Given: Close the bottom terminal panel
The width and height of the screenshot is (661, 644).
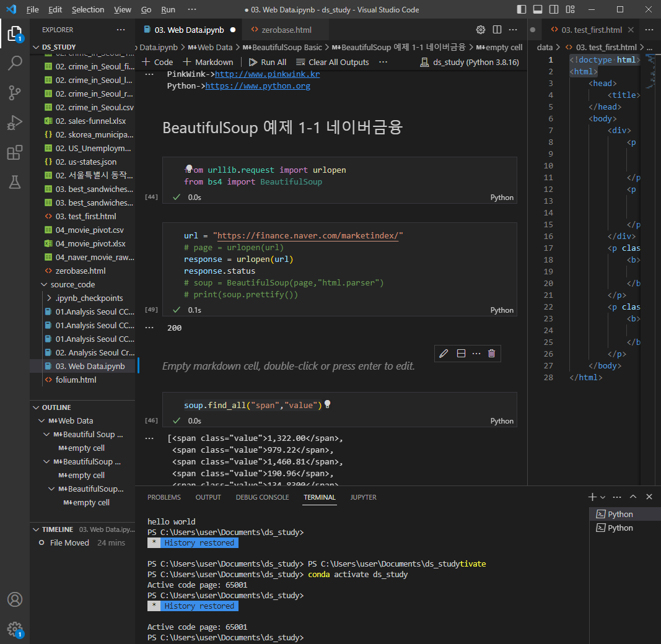Looking at the screenshot, I should (x=649, y=497).
